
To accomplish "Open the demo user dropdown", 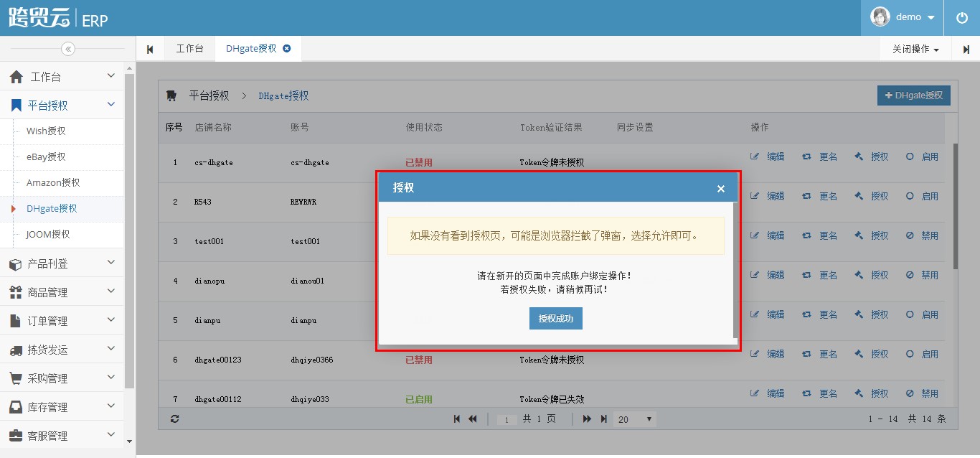I will [x=903, y=17].
